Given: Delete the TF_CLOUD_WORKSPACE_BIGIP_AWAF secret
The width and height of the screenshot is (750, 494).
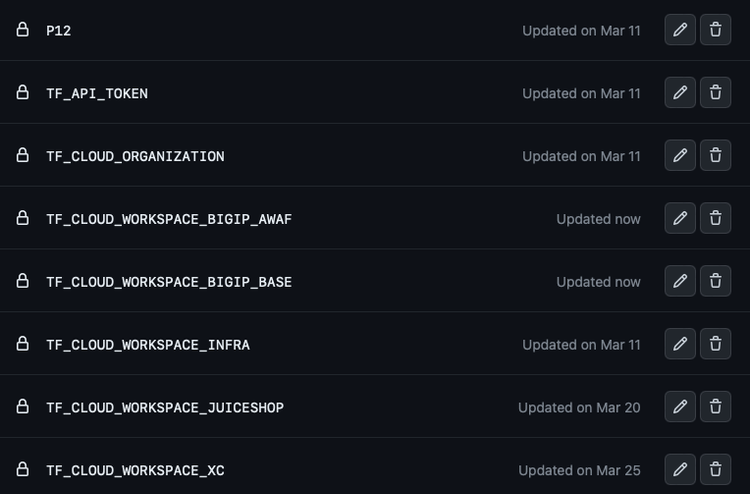Looking at the screenshot, I should click(715, 218).
